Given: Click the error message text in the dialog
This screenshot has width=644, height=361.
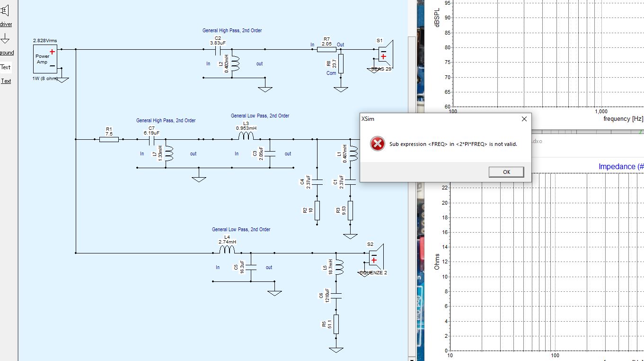Looking at the screenshot, I should point(453,144).
